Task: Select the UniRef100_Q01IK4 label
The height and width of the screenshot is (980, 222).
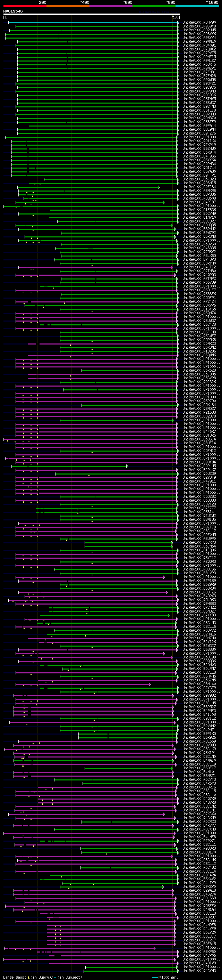Action: (x=199, y=141)
